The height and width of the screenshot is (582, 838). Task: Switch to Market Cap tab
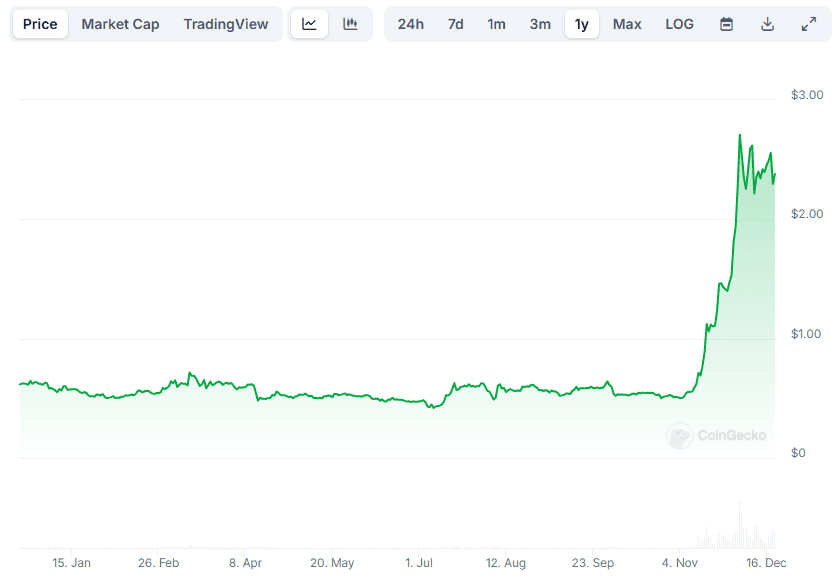click(x=120, y=24)
